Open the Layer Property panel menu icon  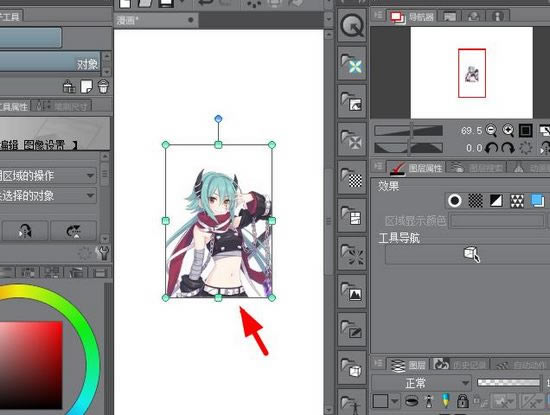[378, 166]
